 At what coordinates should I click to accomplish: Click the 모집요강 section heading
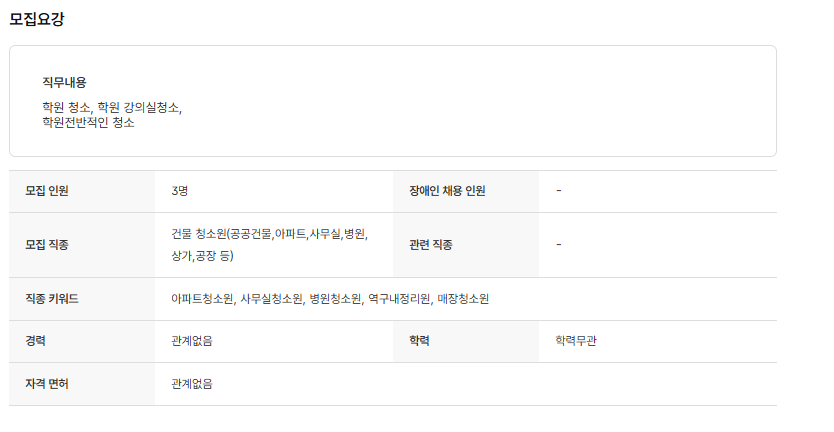tap(37, 19)
